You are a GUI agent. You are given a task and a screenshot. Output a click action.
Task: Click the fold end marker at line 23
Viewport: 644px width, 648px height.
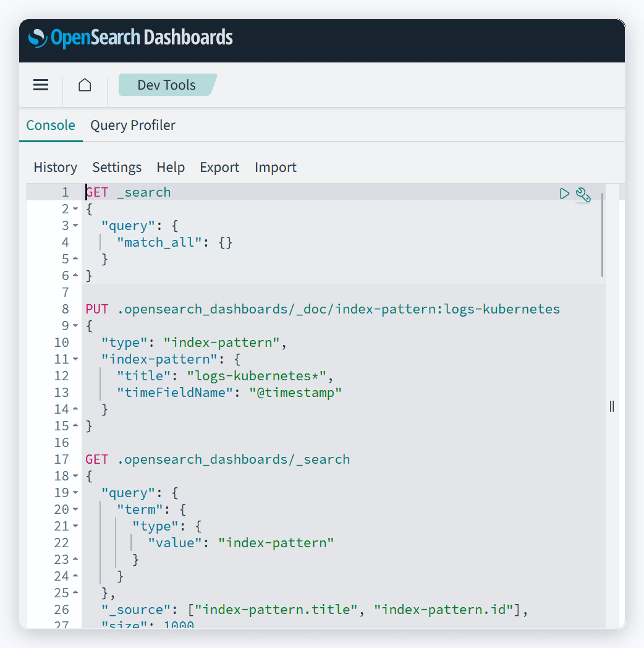(x=75, y=559)
